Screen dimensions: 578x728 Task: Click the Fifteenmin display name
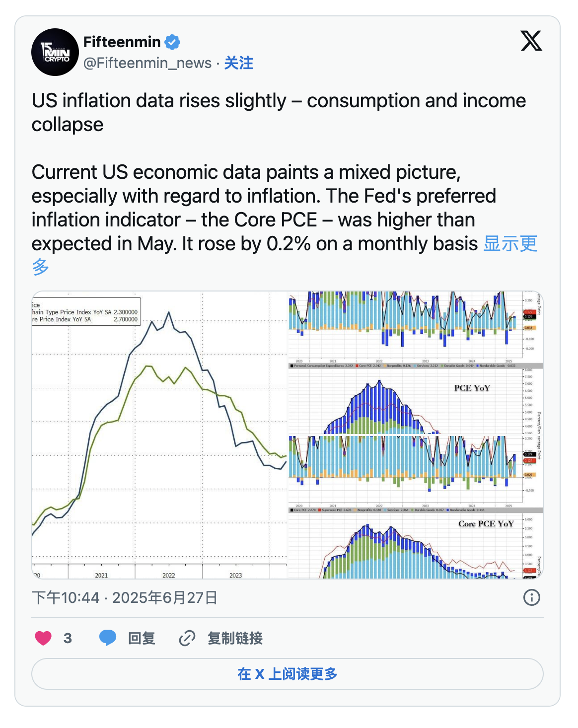122,42
